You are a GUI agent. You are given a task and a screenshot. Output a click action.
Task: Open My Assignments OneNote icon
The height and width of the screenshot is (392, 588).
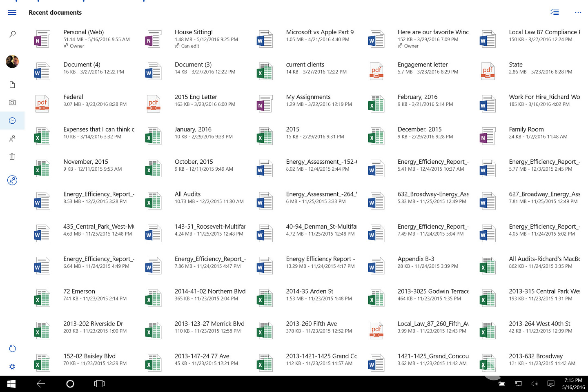pos(265,104)
